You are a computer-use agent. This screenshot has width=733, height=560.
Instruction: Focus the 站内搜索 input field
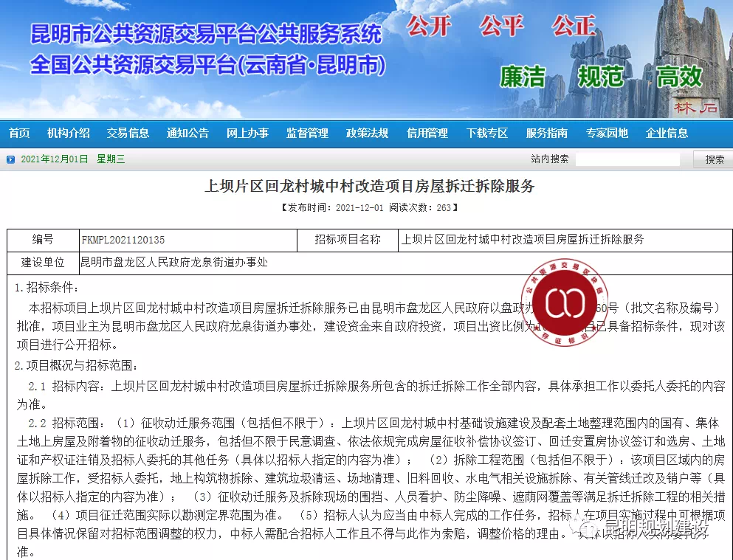pos(628,159)
